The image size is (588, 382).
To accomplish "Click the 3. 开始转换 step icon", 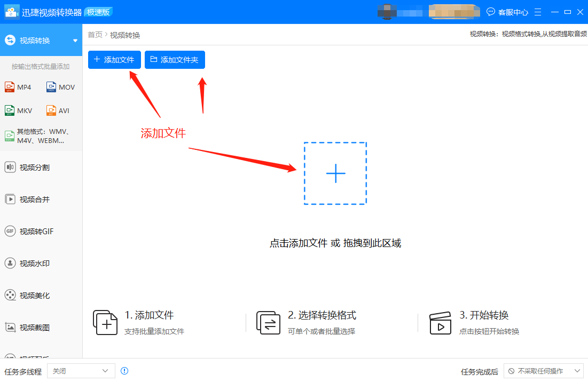I will pos(440,323).
